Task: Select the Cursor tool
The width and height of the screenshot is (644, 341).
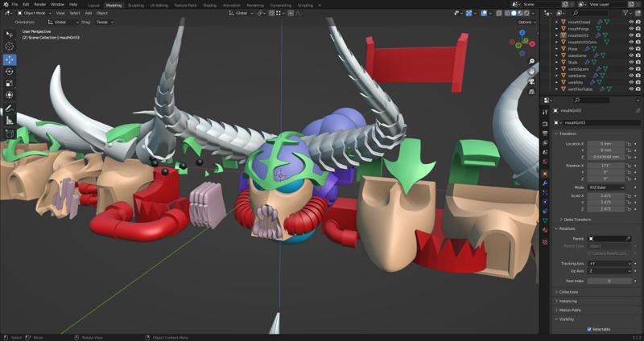Action: coord(10,47)
